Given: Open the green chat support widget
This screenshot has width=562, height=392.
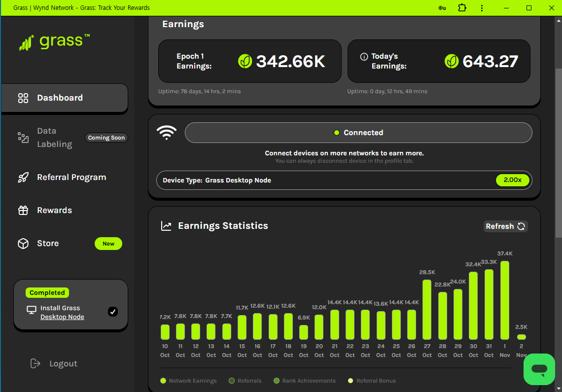Looking at the screenshot, I should click(539, 369).
